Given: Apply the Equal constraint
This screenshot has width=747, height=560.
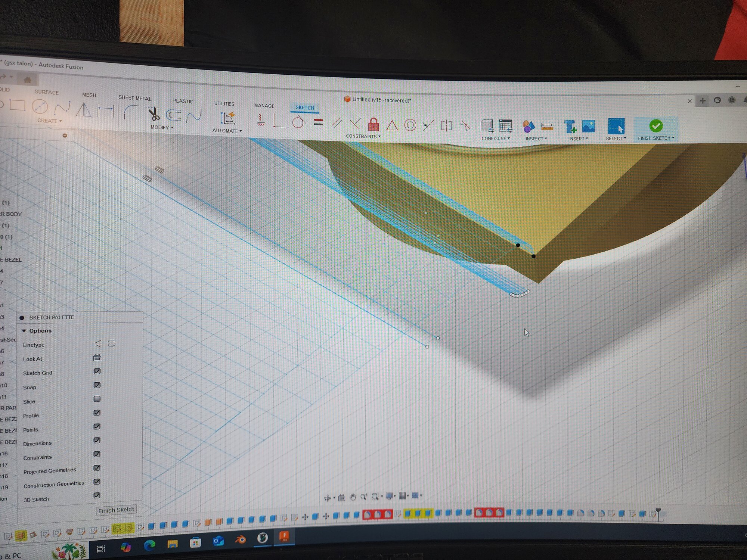Looking at the screenshot, I should click(318, 122).
